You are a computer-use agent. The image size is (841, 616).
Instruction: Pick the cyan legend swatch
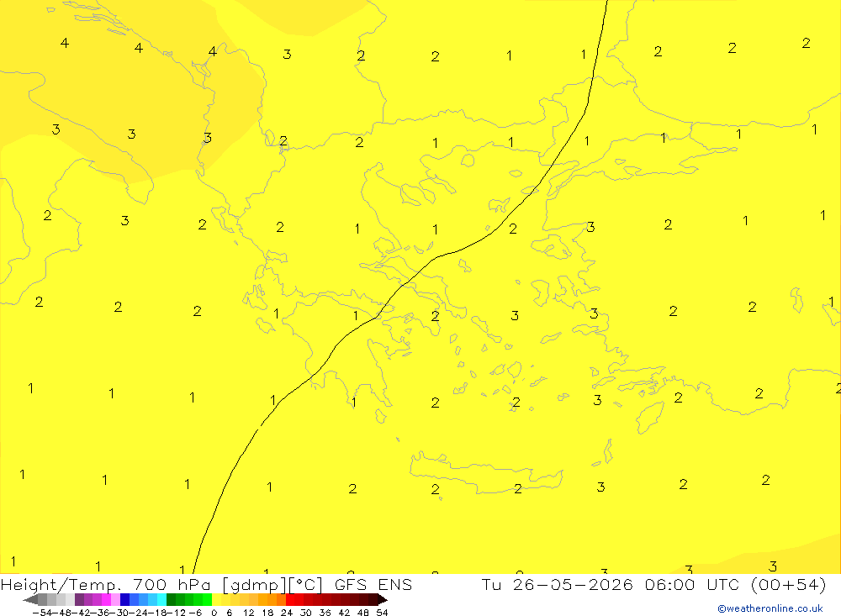pos(161,600)
